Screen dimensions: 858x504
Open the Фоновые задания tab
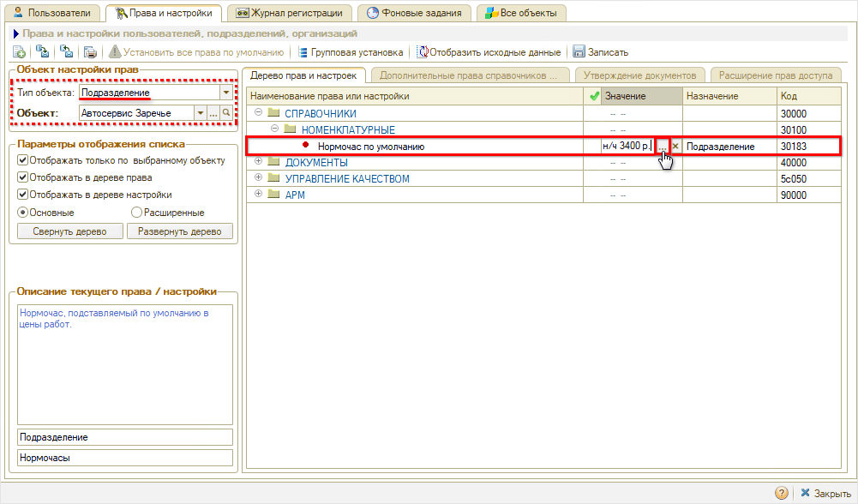pos(415,13)
